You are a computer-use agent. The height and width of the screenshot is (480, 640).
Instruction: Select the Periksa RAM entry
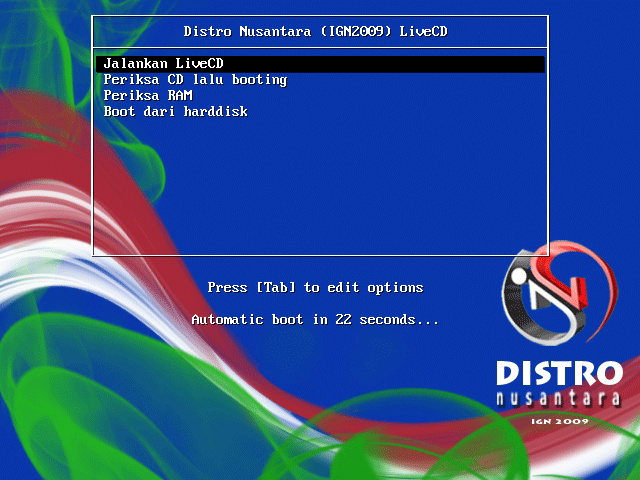[148, 96]
